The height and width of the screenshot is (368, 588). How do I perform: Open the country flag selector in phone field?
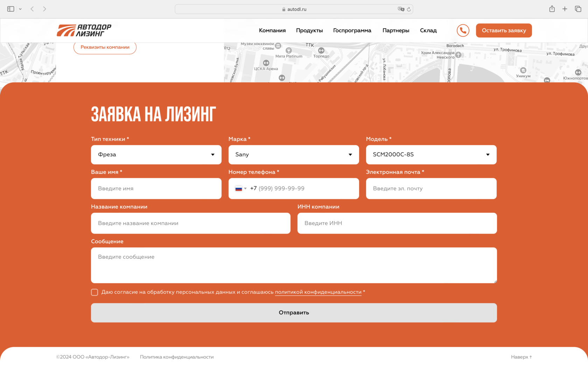(241, 189)
